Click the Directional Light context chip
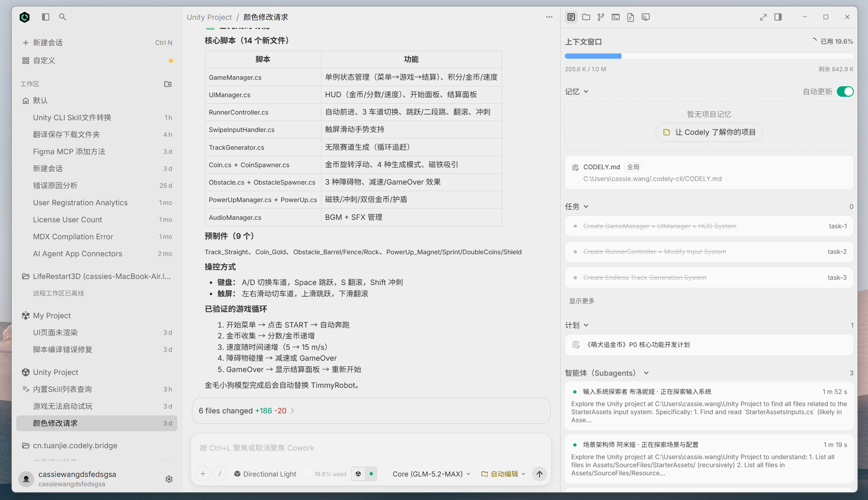Screen dimensions: 868x500 [265, 474]
